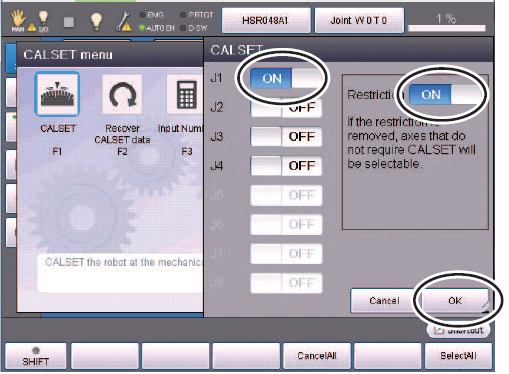The image size is (509, 374).
Task: Choose SelectAll in the function bar
Action: (458, 356)
